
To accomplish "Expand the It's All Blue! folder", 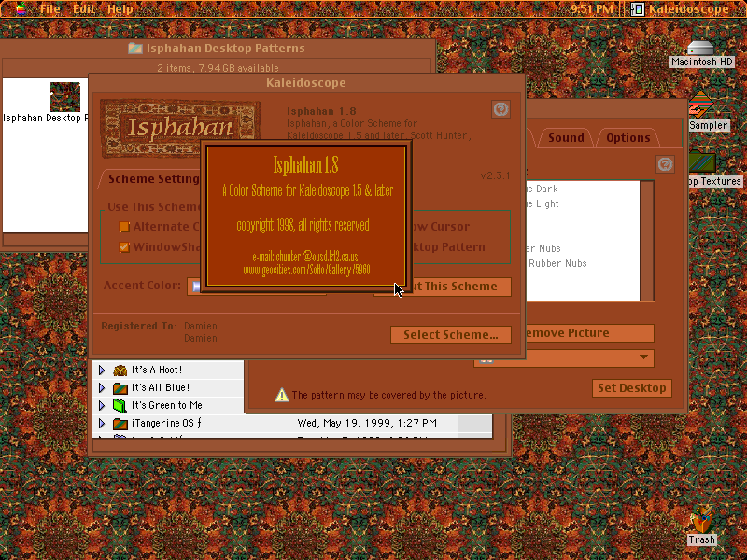I will [x=102, y=387].
